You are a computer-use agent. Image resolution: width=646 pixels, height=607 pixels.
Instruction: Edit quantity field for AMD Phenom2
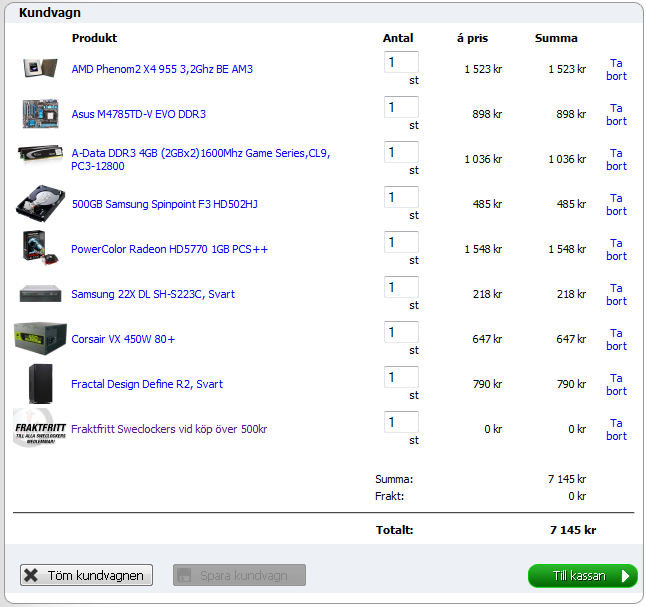pos(401,62)
